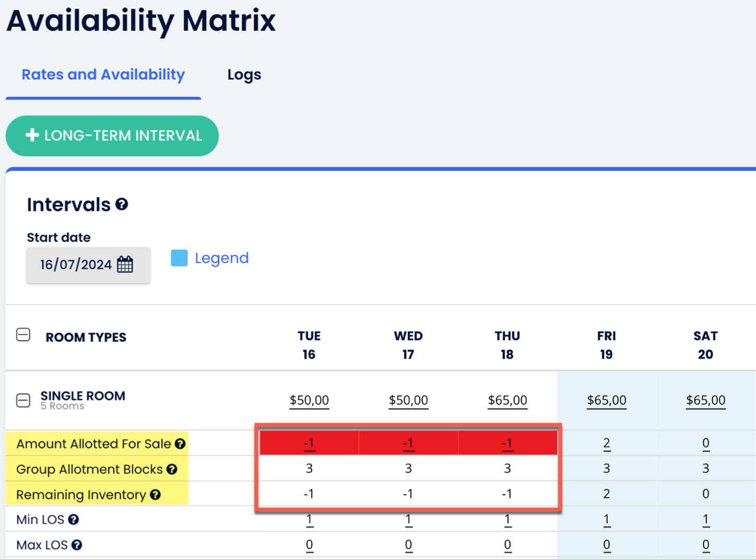Screen dimensions: 756x559
Task: Click the 16/07/2024 start date field
Action: (76, 265)
